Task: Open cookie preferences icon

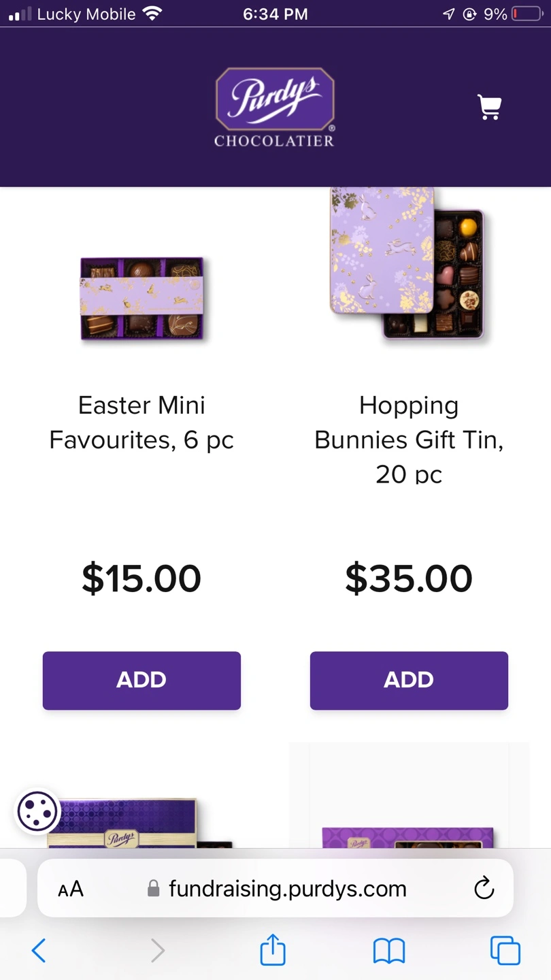Action: click(37, 811)
